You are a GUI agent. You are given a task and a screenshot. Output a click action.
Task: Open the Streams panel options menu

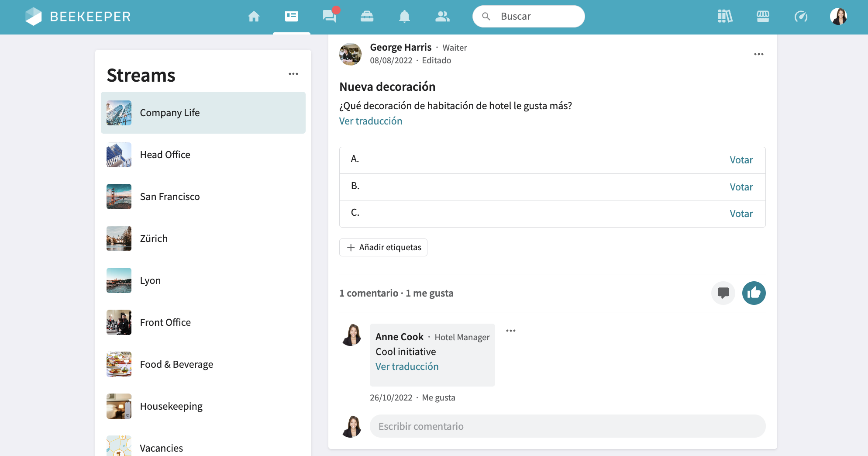(293, 74)
